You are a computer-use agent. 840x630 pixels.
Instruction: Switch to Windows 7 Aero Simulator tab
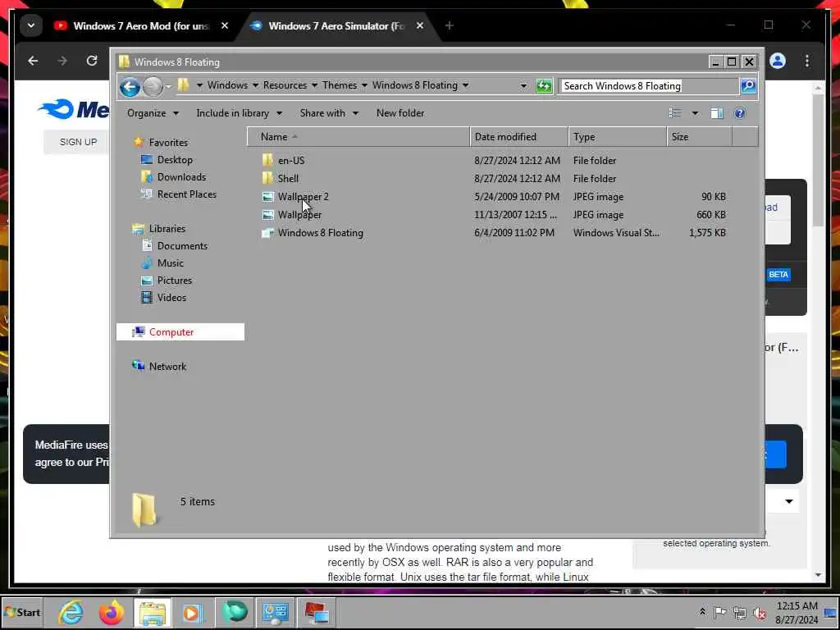(x=337, y=25)
